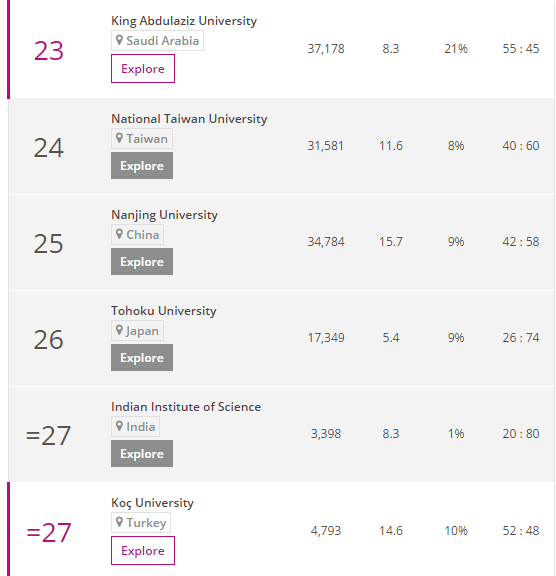This screenshot has height=576, width=556.
Task: Explore Tohoku University
Action: 142,357
